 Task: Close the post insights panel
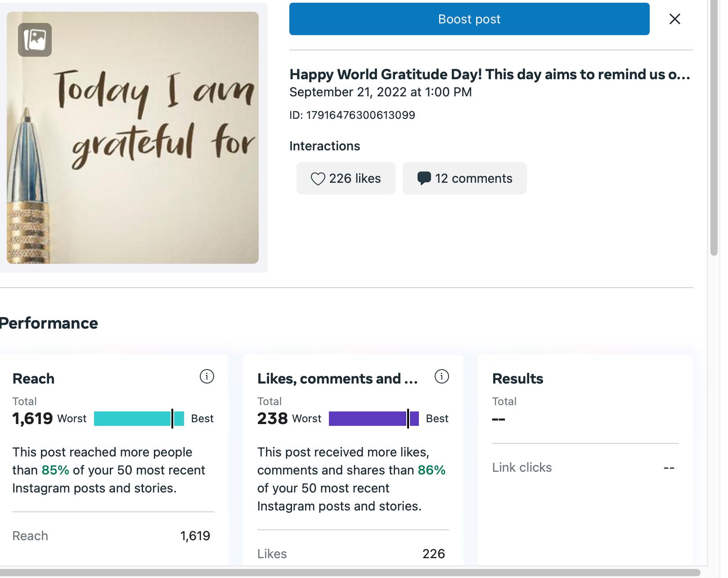(674, 19)
